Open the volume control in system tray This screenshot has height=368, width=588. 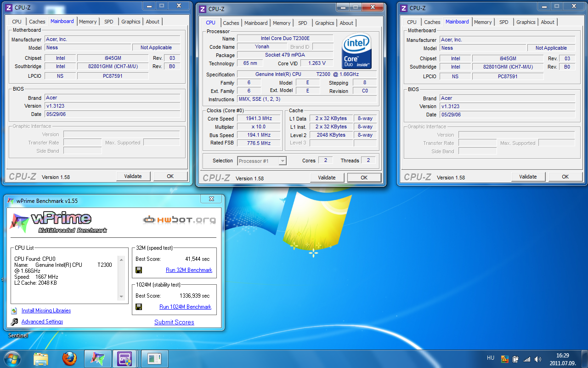(538, 359)
